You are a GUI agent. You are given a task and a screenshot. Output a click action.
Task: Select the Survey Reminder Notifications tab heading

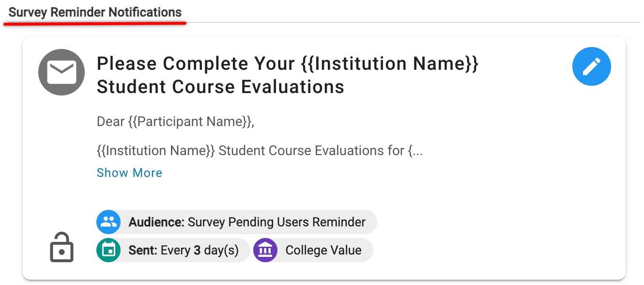coord(95,13)
